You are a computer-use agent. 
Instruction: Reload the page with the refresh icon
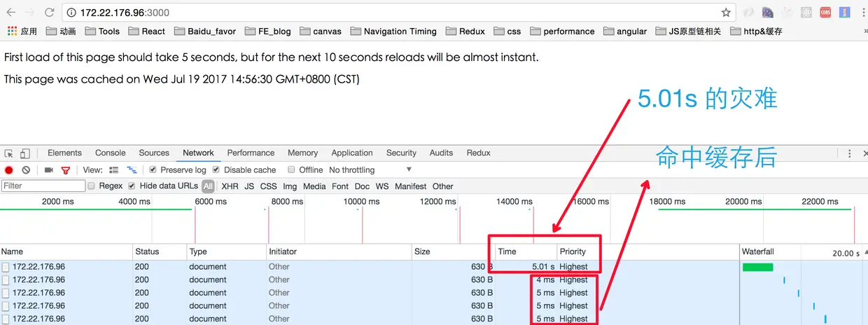click(50, 13)
